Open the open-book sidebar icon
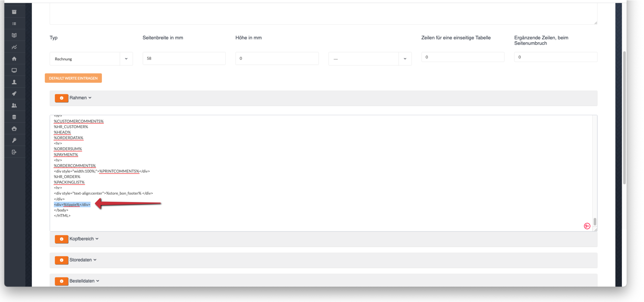Viewport: 644px width, 302px height. click(x=14, y=35)
